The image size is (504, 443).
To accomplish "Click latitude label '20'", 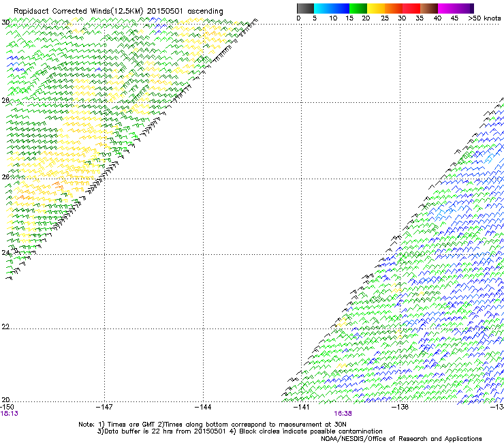I will pos(5,400).
